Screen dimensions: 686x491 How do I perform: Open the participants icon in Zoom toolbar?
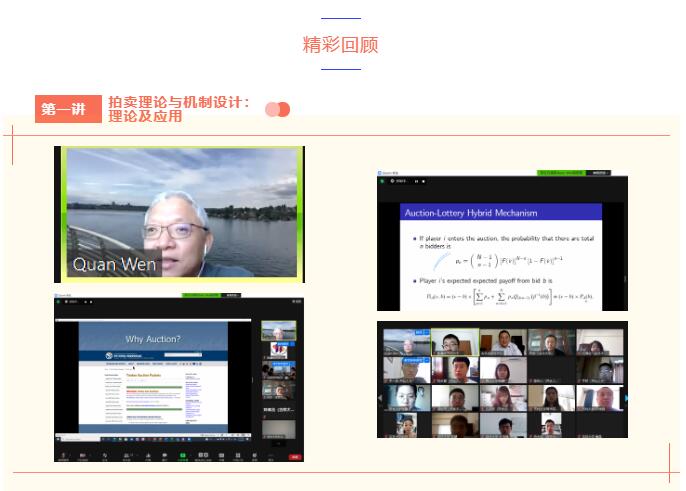(x=126, y=454)
